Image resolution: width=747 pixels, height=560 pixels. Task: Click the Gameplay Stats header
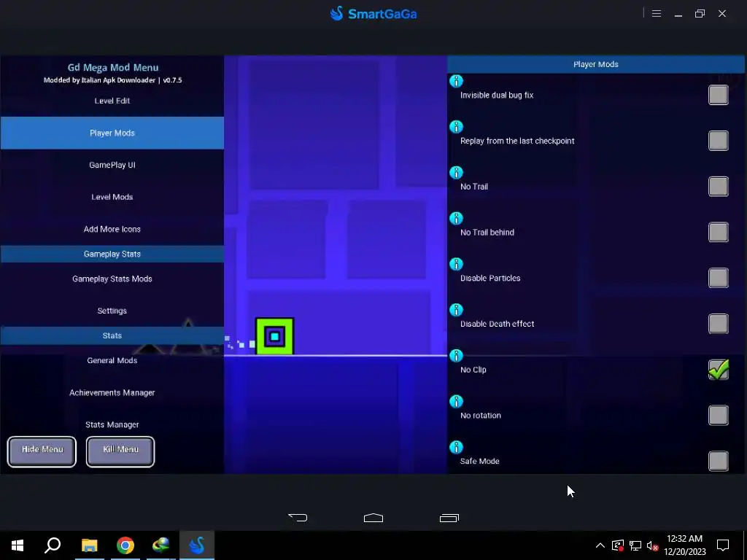pos(112,254)
